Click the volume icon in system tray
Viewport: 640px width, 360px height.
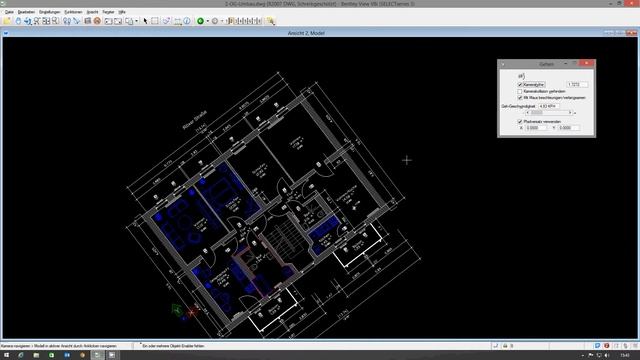click(607, 356)
